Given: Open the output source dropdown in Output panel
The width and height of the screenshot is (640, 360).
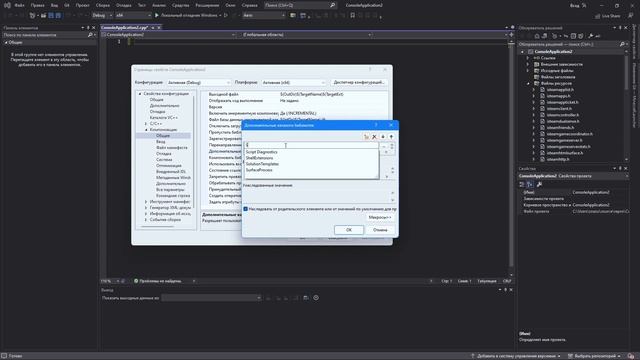Looking at the screenshot, I should pyautogui.click(x=211, y=298).
